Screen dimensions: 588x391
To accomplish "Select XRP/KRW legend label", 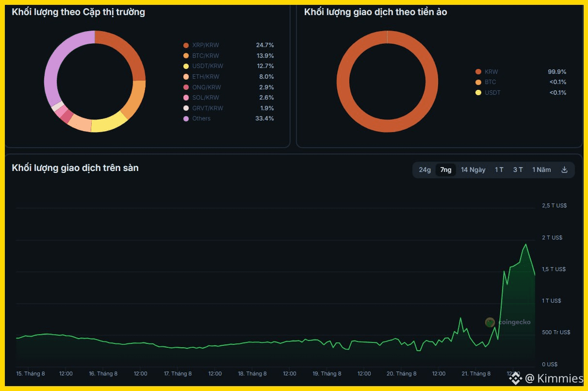I will (x=206, y=45).
